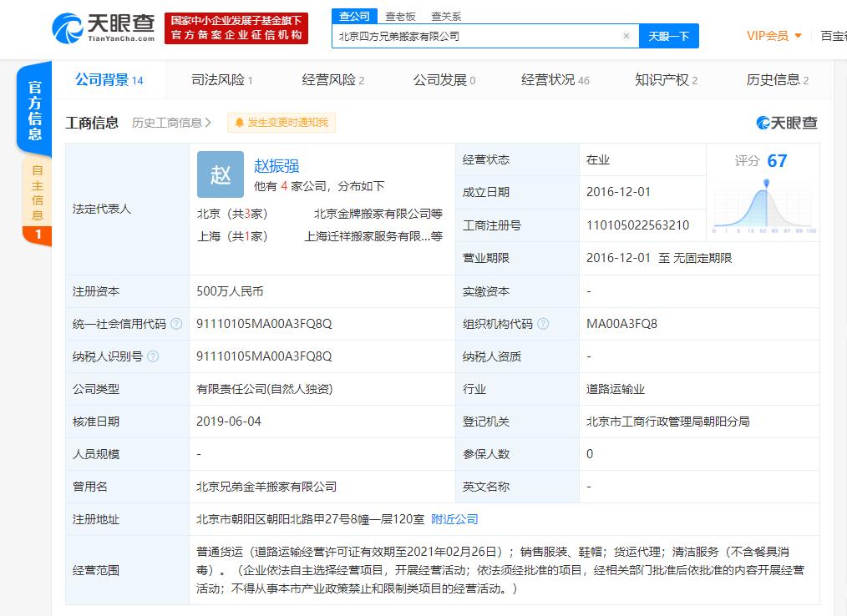The width and height of the screenshot is (847, 616).
Task: Click the 道路运输业 industry value
Action: click(x=616, y=389)
